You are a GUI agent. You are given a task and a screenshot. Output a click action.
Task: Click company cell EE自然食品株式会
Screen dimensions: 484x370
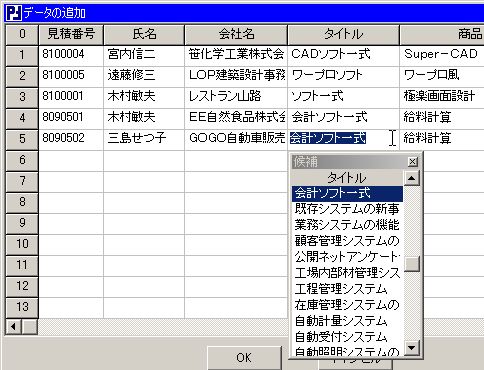236,118
